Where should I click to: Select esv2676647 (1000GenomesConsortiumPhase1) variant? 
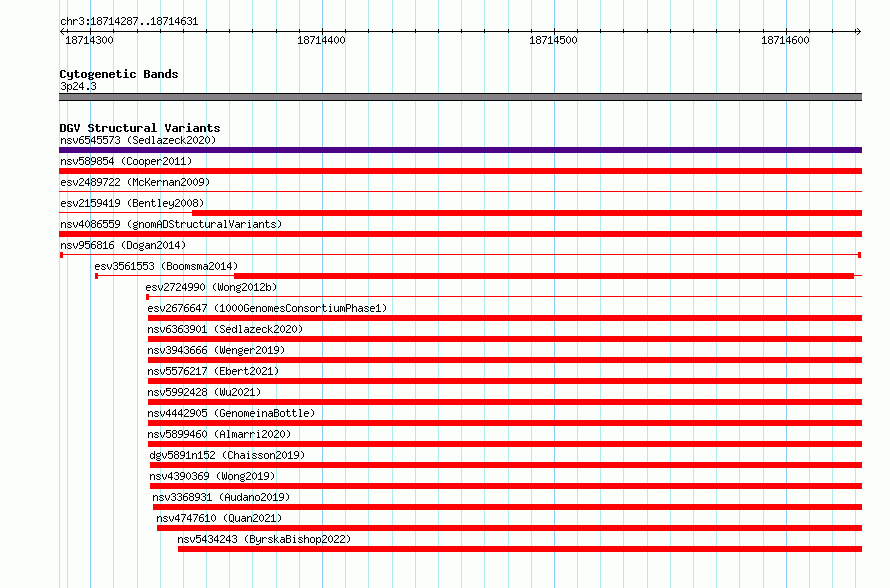[267, 308]
